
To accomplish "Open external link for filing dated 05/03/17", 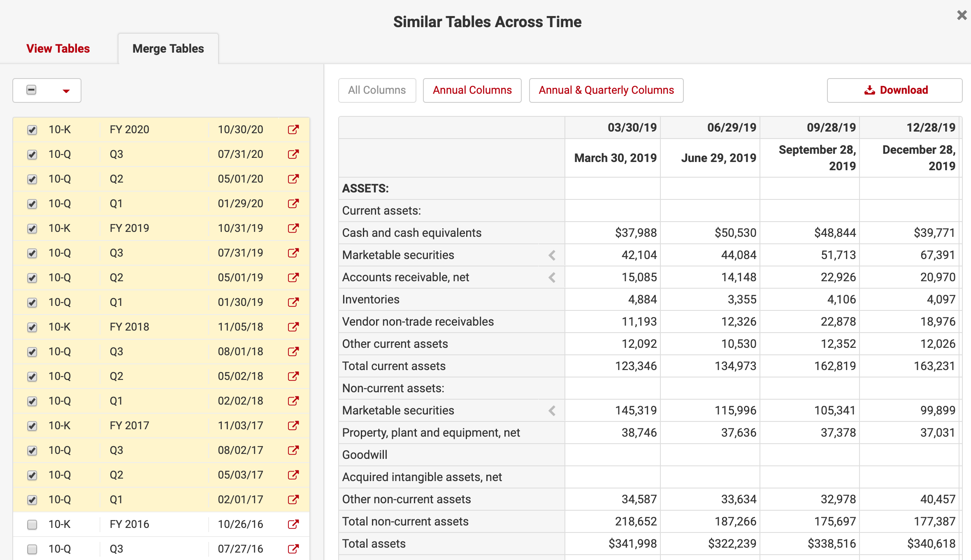I will tap(293, 475).
